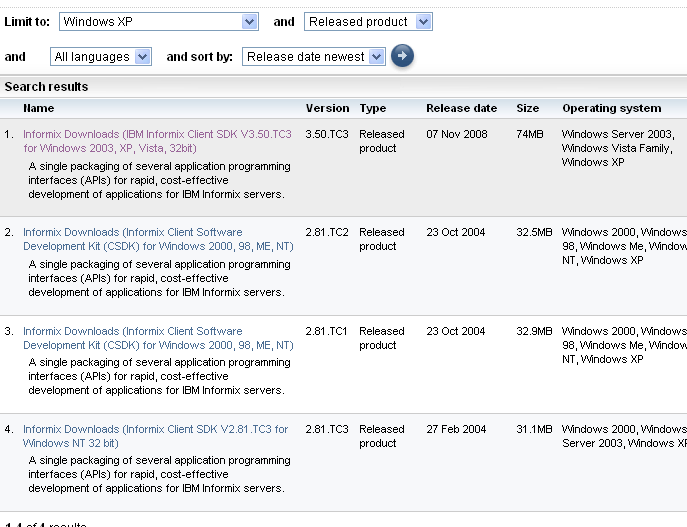Click the 'and sort by:' label
The image size is (687, 527).
pos(199,57)
